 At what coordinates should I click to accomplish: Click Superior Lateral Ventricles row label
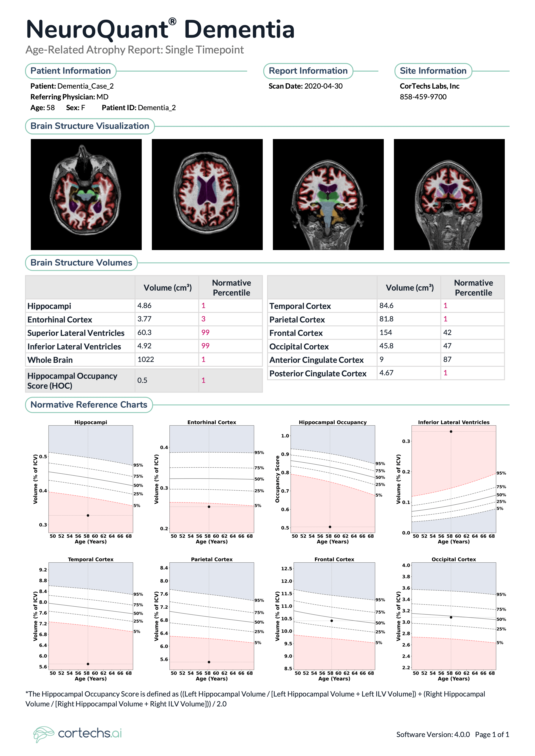(76, 333)
